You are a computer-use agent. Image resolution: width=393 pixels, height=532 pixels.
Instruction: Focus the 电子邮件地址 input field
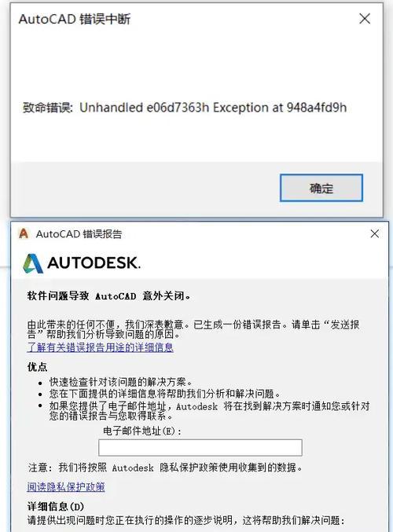(x=200, y=447)
